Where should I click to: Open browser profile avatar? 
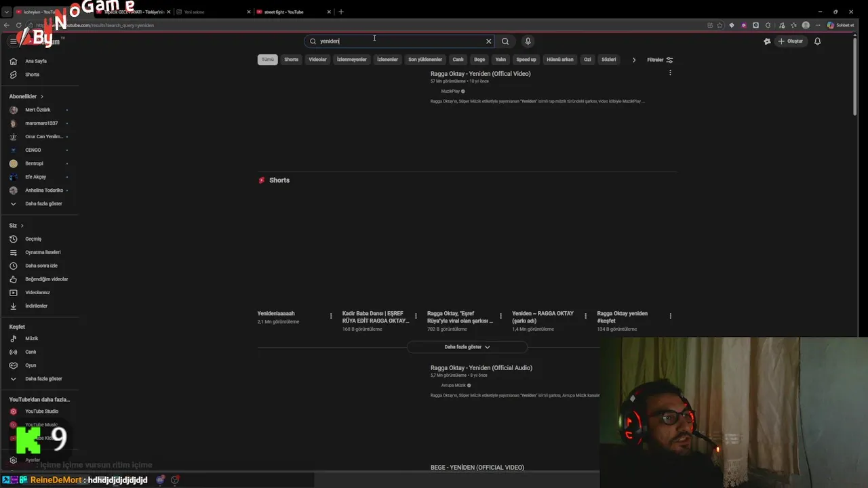click(x=806, y=25)
